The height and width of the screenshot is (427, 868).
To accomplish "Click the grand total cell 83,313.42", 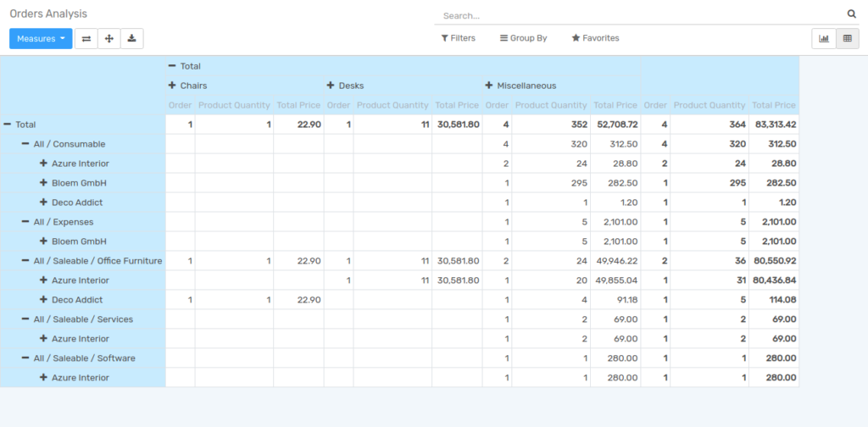I will coord(774,125).
